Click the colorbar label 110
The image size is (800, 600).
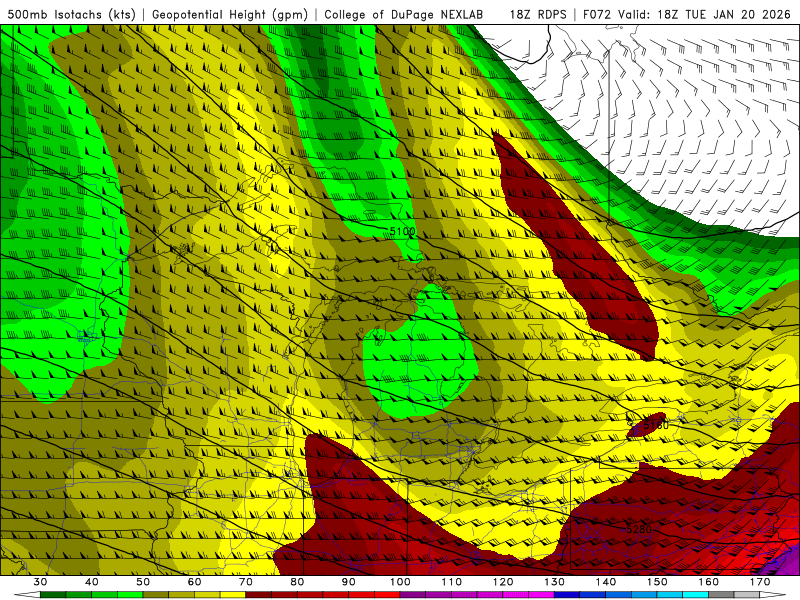tap(452, 582)
